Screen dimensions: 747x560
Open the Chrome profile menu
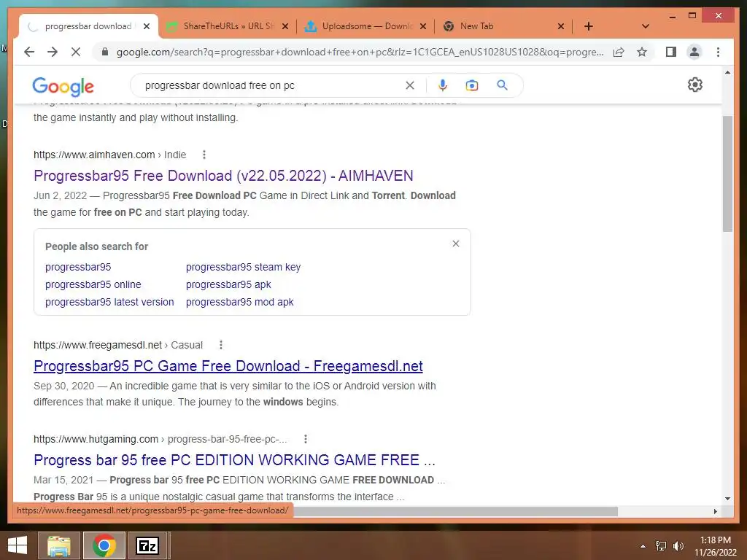[x=694, y=52]
